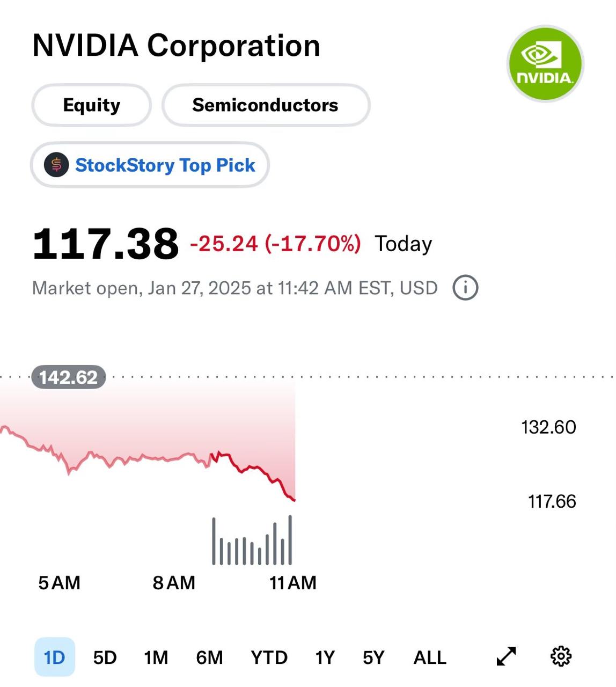The width and height of the screenshot is (616, 687).
Task: Tap the NVIDIA logo icon
Action: (x=545, y=63)
